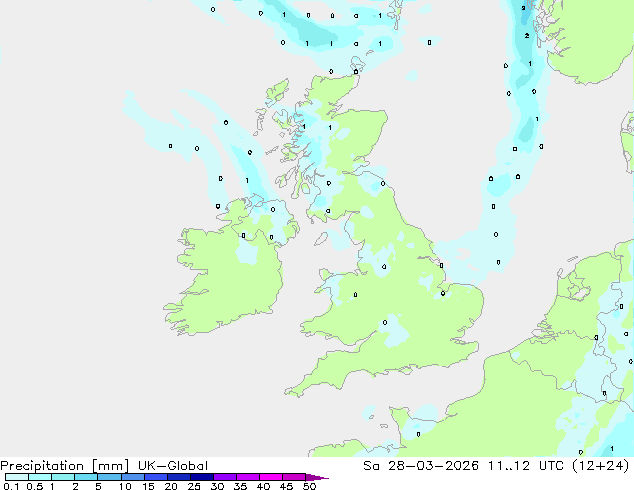The width and height of the screenshot is (634, 490).
Task: Select the 0.5–1 mm legend color swatch
Action: (x=40, y=477)
